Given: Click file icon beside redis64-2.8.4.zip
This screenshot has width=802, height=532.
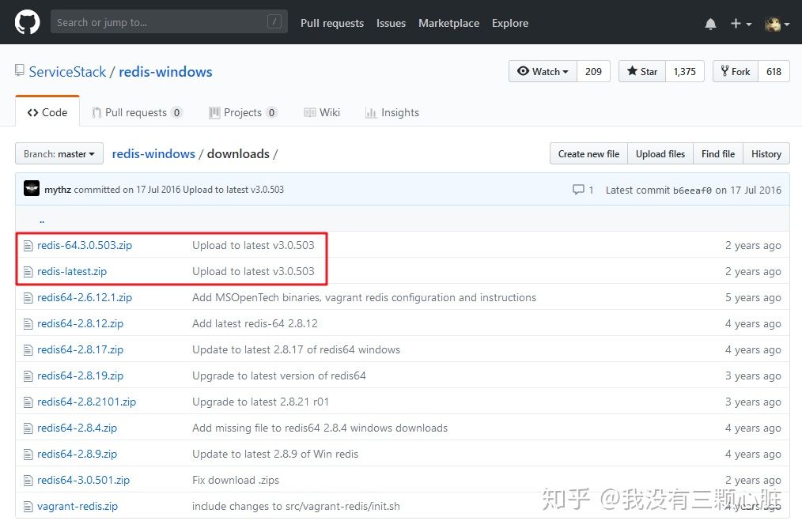Looking at the screenshot, I should click(x=28, y=428).
